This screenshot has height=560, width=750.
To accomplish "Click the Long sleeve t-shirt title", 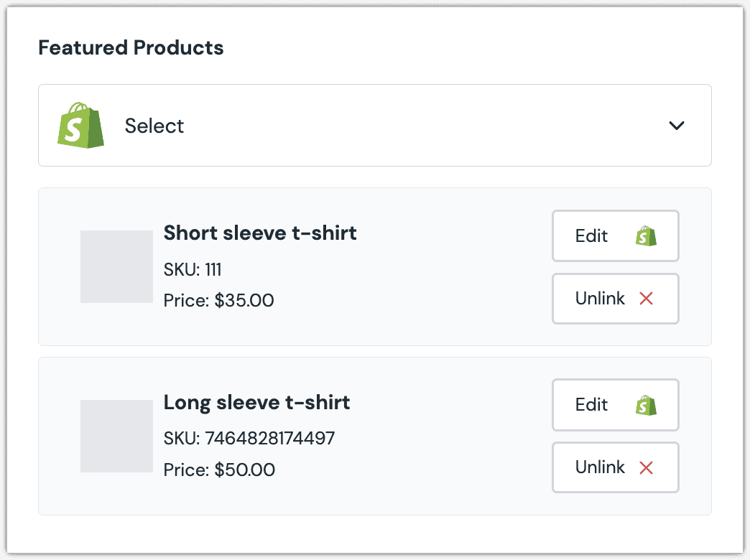I will click(x=257, y=402).
